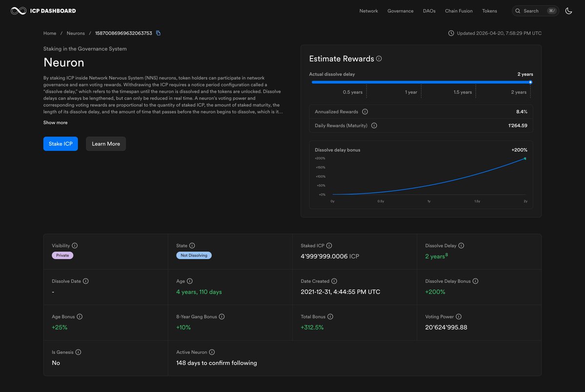The image size is (585, 392).
Task: Click the ICP Dashboard infinity logo
Action: 19,11
